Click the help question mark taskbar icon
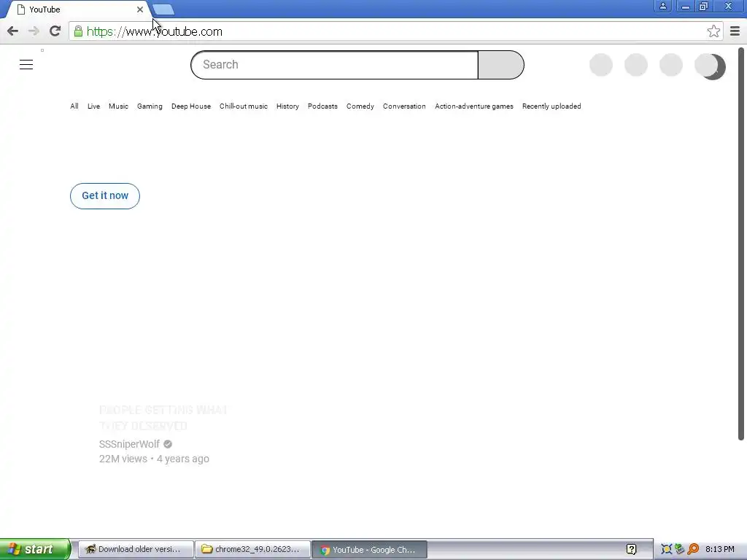747x560 pixels. coord(631,550)
